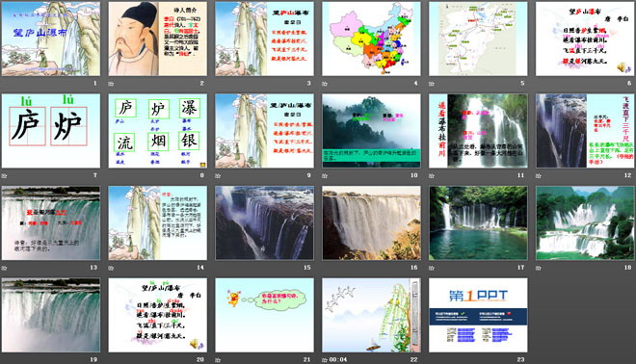Select slide 21 cartoon bear thought bubble
Viewport: 636px width, 364px height.
(264, 315)
